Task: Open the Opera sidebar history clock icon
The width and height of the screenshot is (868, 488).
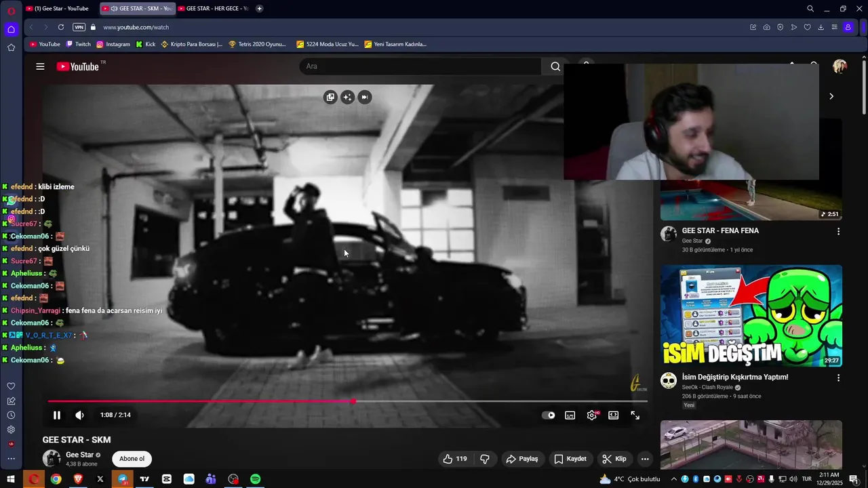Action: [11, 415]
